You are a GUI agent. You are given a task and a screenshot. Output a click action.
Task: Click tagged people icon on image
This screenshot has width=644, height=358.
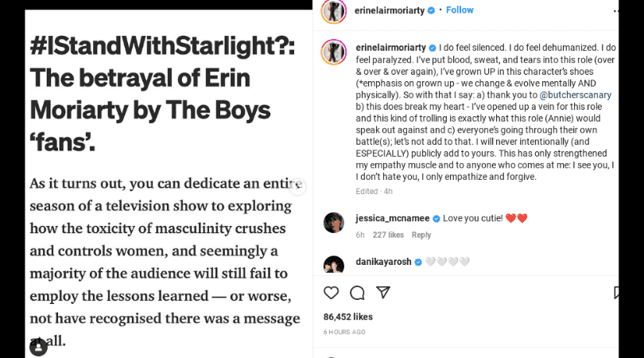(39, 348)
